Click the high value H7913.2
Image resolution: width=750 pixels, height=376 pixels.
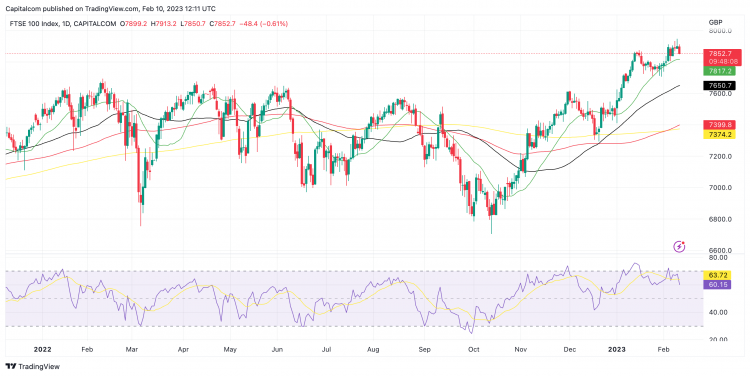164,23
